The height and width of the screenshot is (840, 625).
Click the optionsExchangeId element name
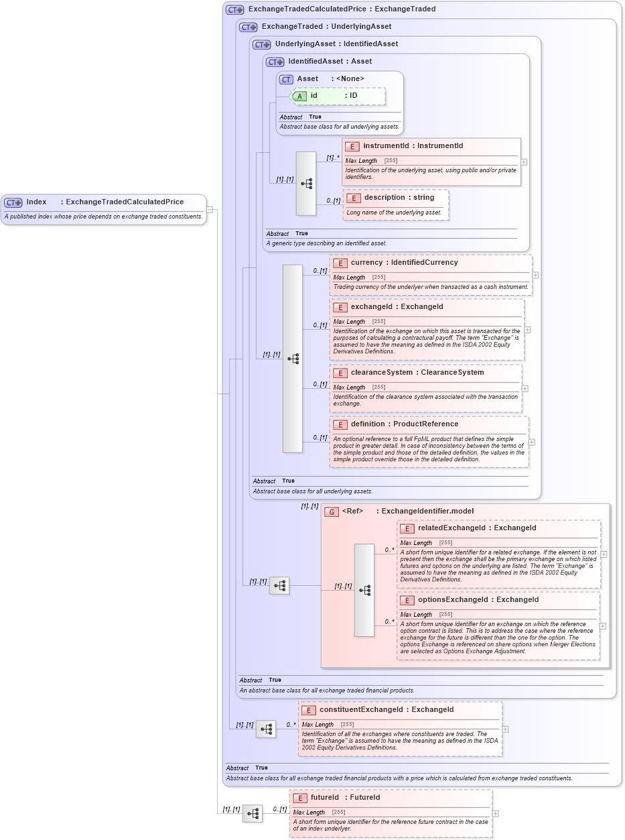(x=454, y=599)
